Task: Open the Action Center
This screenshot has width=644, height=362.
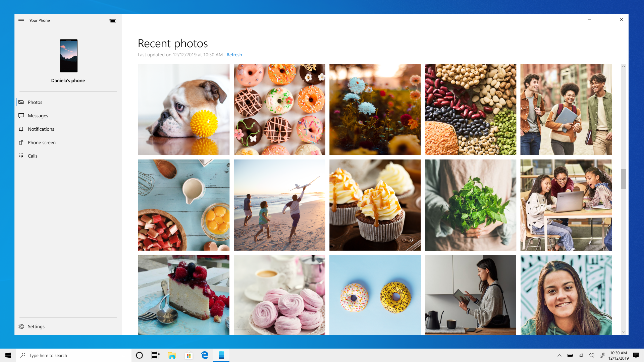Action: click(637, 355)
